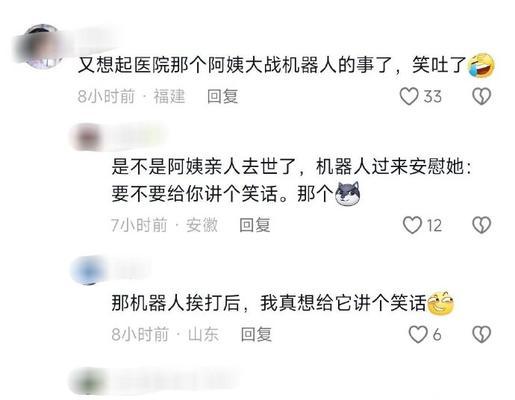515x400 pixels.
Task: Select the reply text starting 是不是阿姨亲人去世了
Action: (292, 180)
